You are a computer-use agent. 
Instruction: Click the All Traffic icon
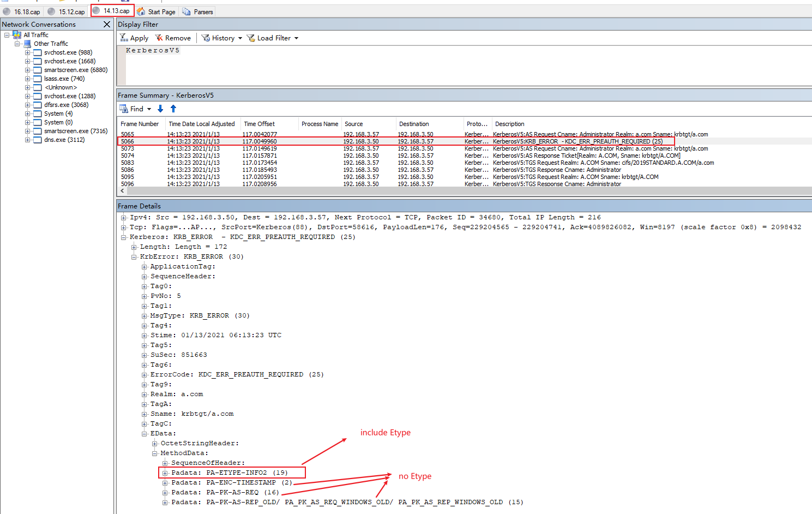coord(17,35)
